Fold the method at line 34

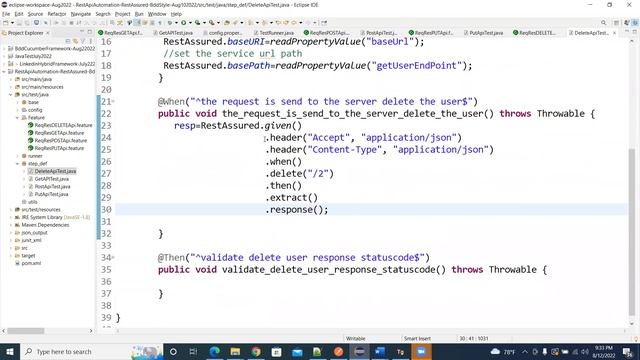pos(113,258)
